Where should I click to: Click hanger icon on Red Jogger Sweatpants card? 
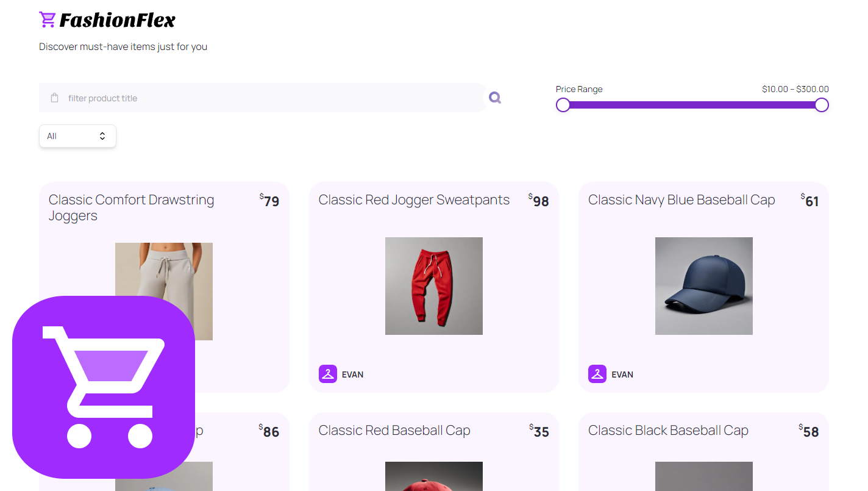[x=328, y=374]
